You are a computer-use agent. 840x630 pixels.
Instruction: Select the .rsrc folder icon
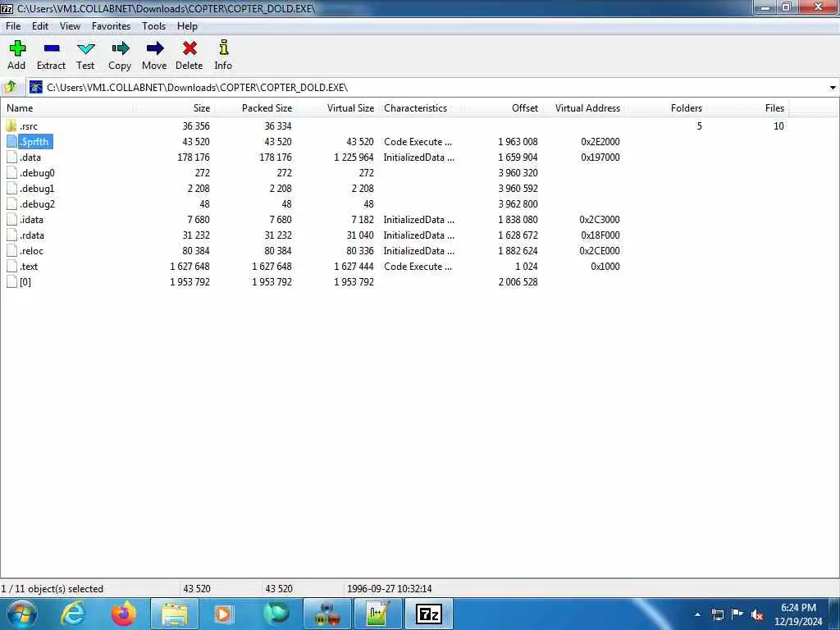click(11, 126)
